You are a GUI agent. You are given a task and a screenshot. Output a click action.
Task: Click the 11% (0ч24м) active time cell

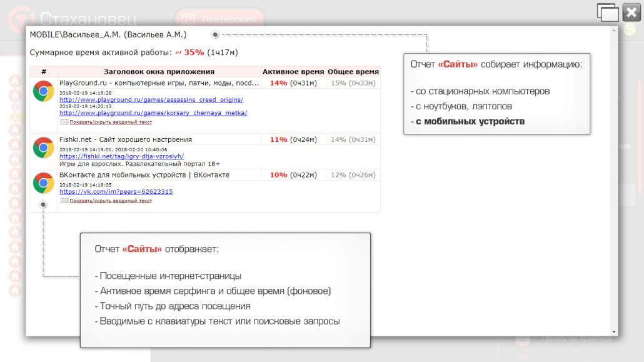pyautogui.click(x=293, y=139)
